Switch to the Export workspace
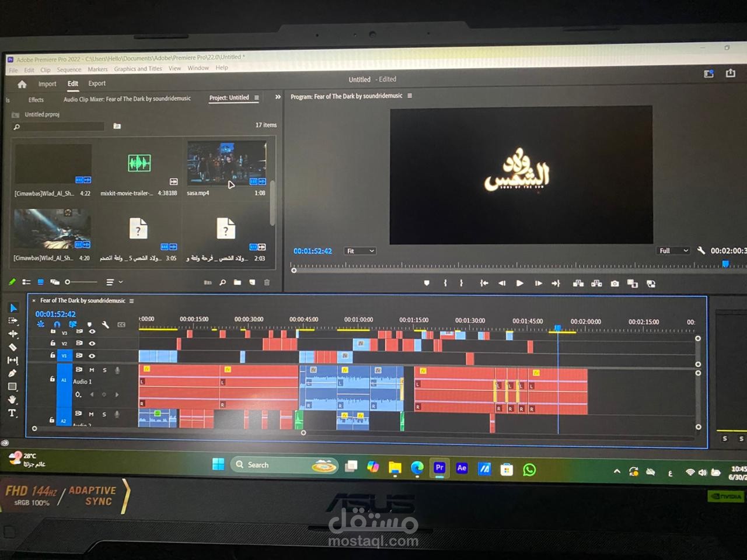Image resolution: width=747 pixels, height=560 pixels. (97, 83)
